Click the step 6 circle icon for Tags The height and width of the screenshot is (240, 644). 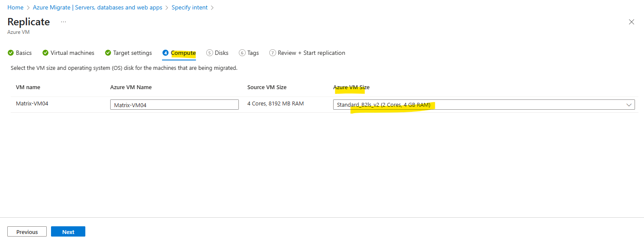pyautogui.click(x=242, y=53)
